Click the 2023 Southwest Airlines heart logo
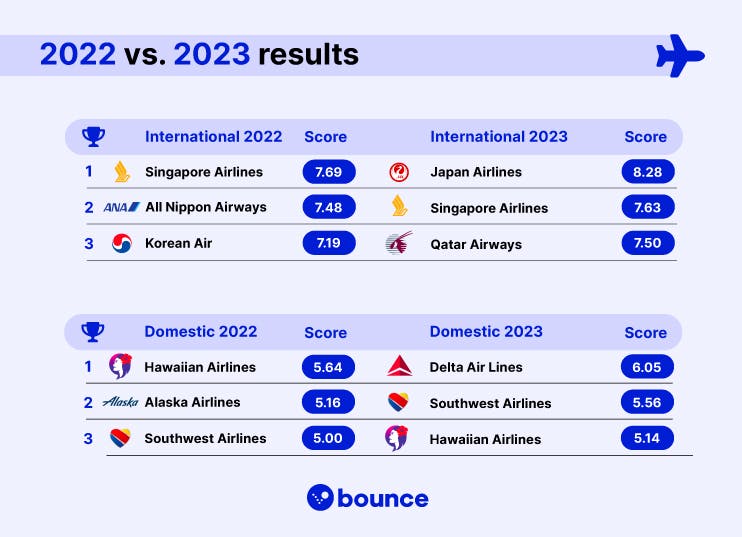 398,403
